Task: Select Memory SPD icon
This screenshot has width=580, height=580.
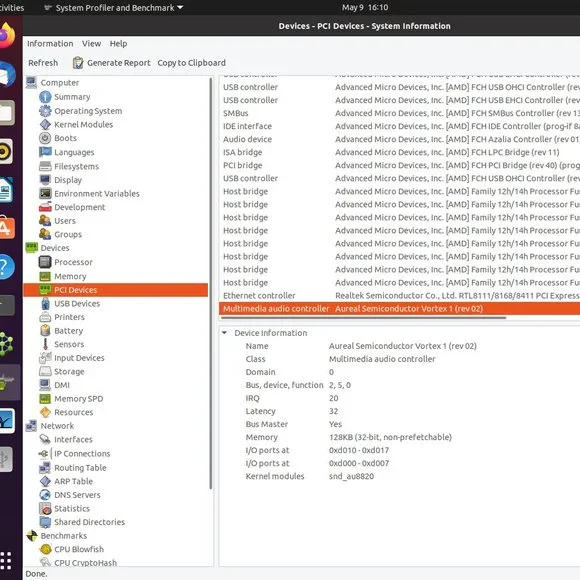Action: [x=45, y=398]
